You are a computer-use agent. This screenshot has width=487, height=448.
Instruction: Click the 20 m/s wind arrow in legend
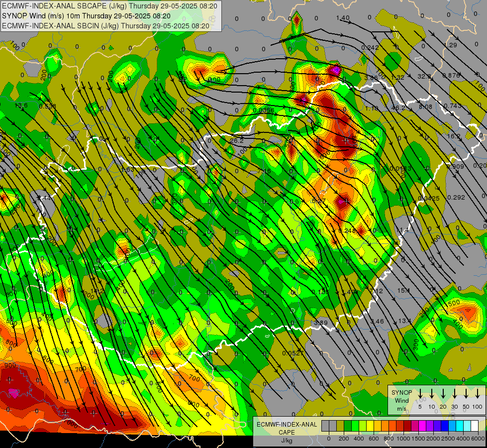(443, 394)
